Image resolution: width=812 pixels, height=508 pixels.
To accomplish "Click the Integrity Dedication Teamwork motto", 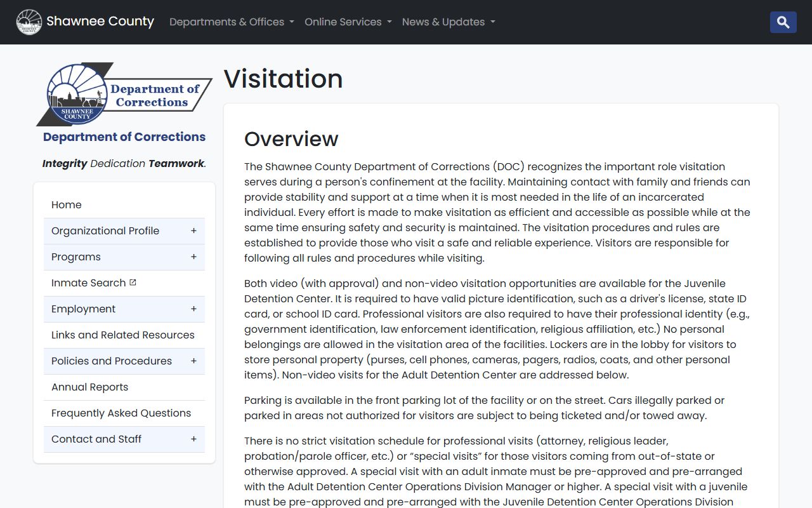I will pos(124,163).
